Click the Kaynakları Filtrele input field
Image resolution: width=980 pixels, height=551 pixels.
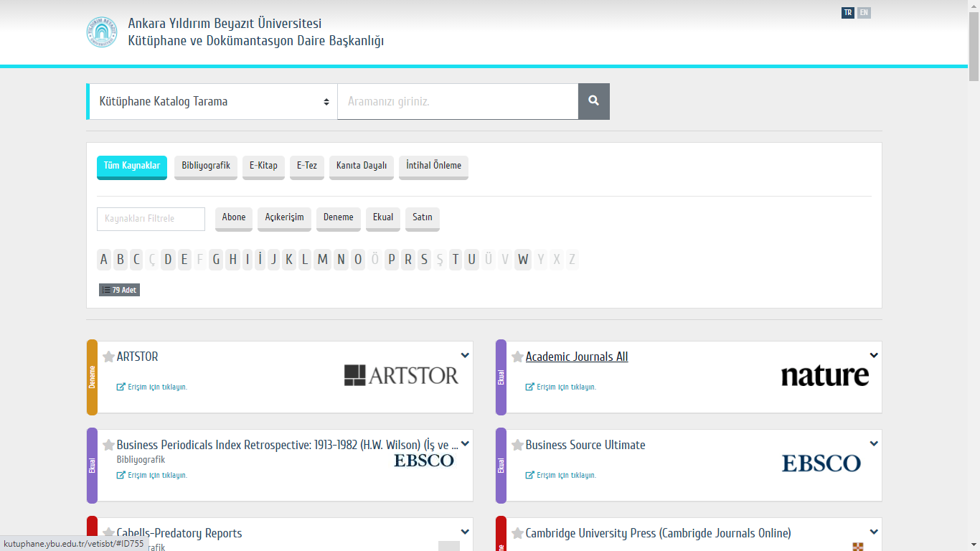151,219
